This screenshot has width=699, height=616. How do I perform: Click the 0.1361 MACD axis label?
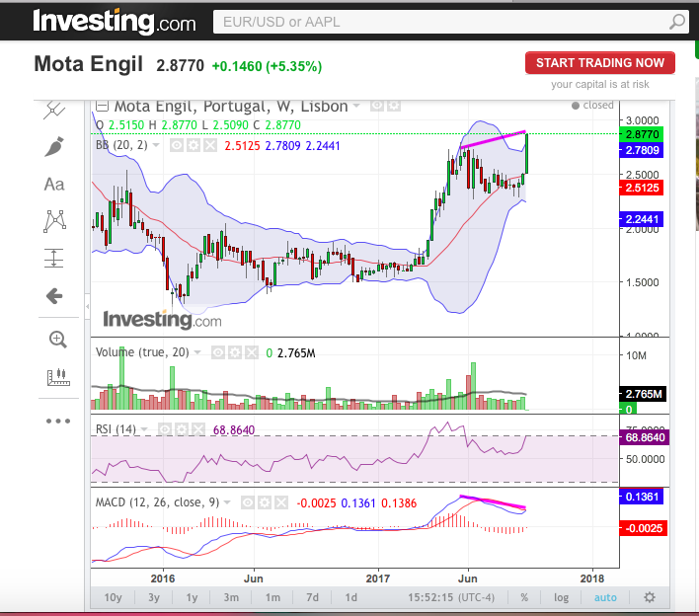coord(642,497)
